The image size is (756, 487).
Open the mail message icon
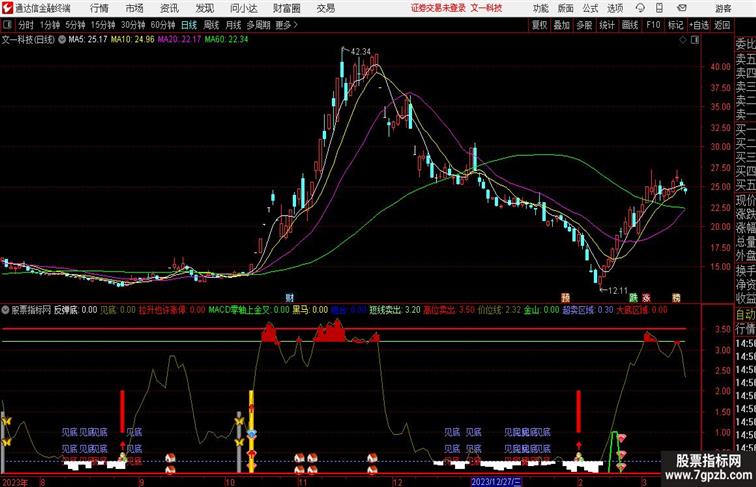pyautogui.click(x=682, y=8)
